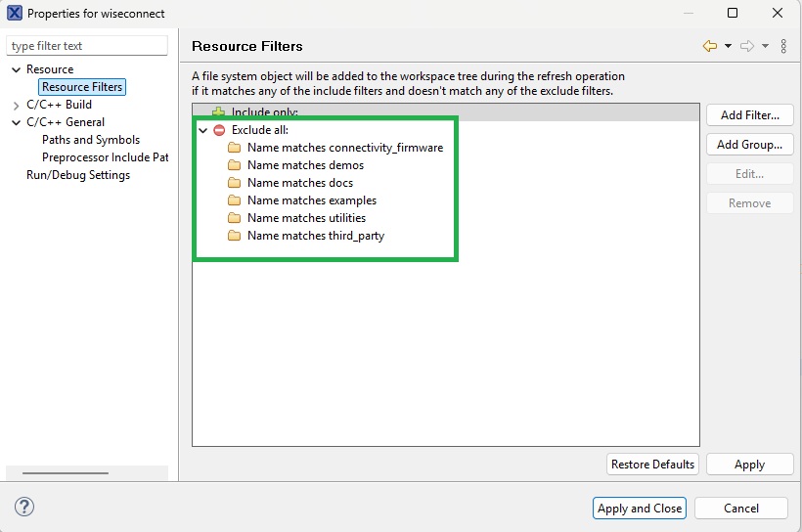Open the back history dropdown arrow
This screenshot has width=802, height=532.
(728, 46)
